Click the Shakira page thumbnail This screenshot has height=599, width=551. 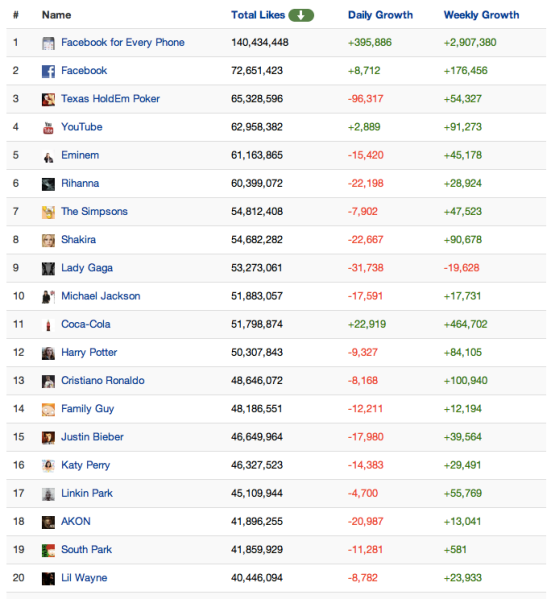pyautogui.click(x=48, y=241)
